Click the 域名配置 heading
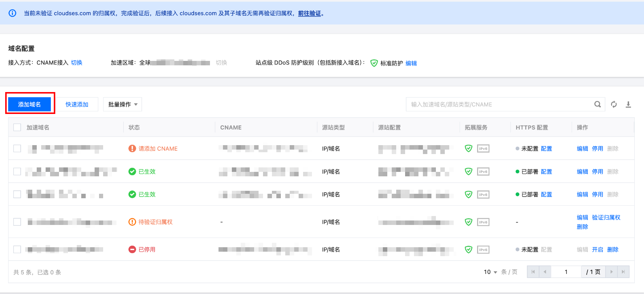Screen dimensions: 644x294 (22, 49)
